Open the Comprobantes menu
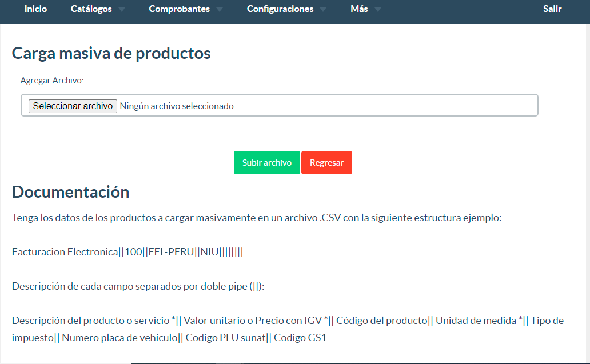Image resolution: width=590 pixels, height=364 pixels. coord(179,9)
